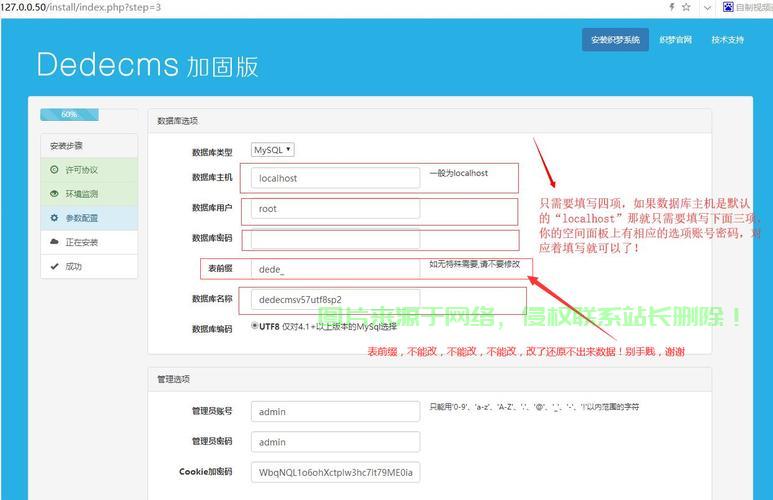Click the 如无特殊需要,请不要修改 hint
This screenshot has width=773, height=500.
point(474,264)
